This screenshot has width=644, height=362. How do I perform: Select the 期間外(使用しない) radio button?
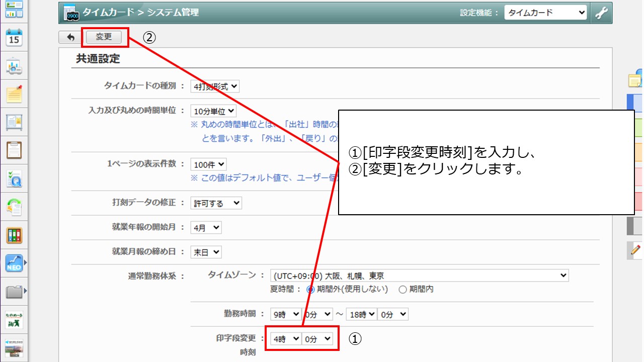click(x=310, y=289)
